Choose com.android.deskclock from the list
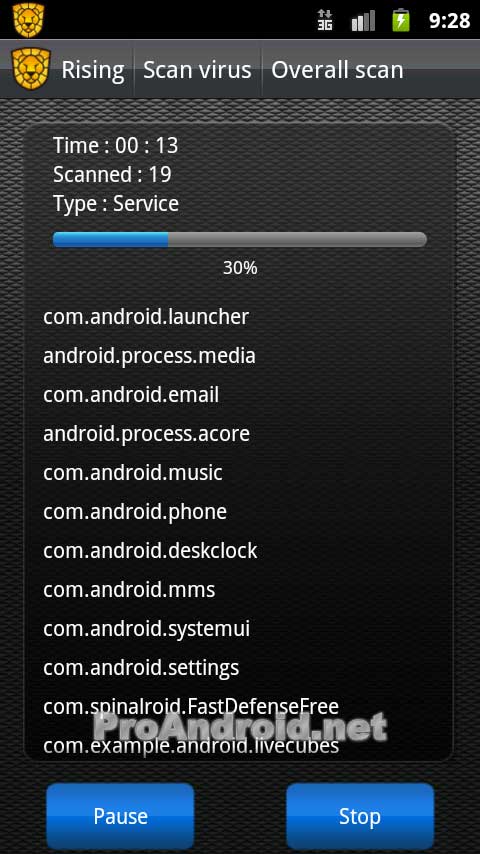480x854 pixels. tap(150, 551)
